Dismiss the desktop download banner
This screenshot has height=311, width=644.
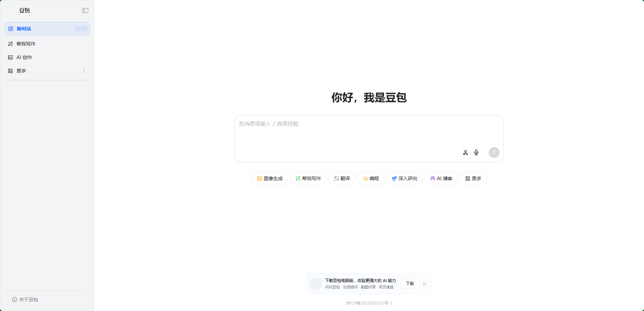[x=424, y=284]
